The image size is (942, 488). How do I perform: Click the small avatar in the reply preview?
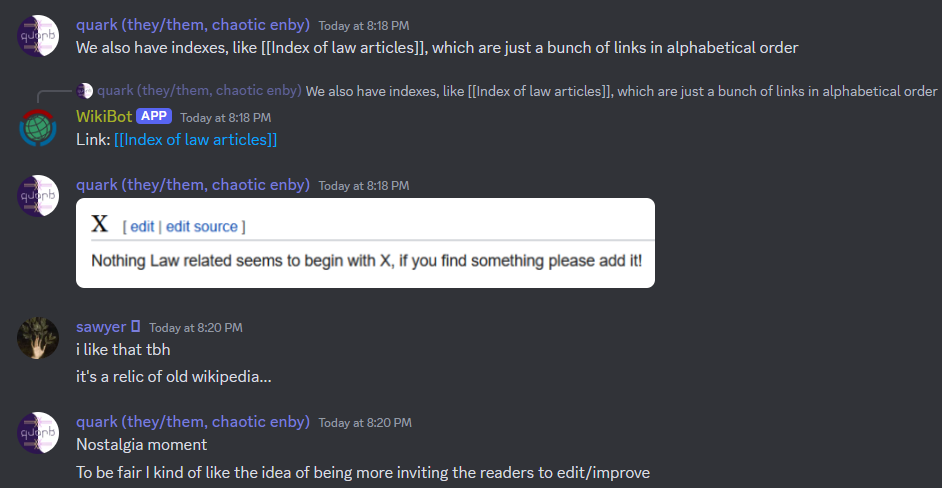point(85,91)
